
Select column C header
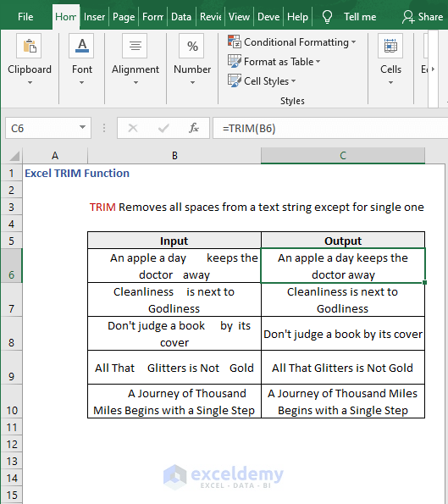(343, 156)
